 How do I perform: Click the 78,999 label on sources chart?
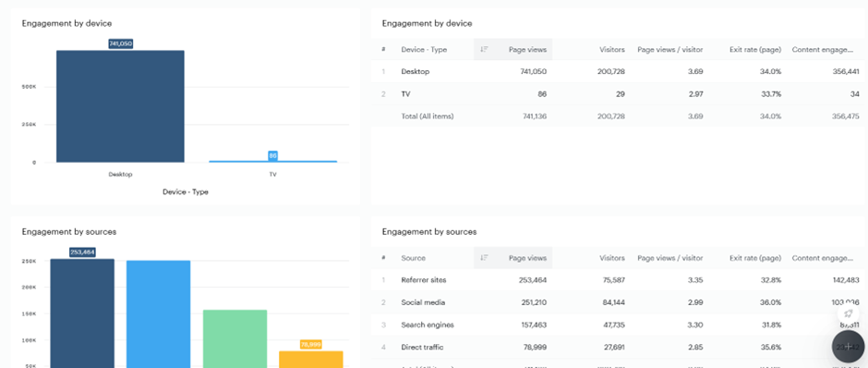pos(311,345)
